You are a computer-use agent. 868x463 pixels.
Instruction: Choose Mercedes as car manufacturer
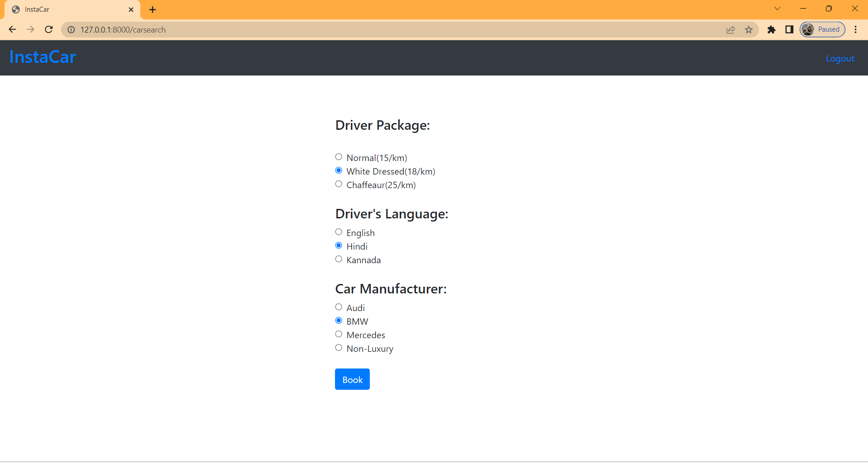(339, 334)
